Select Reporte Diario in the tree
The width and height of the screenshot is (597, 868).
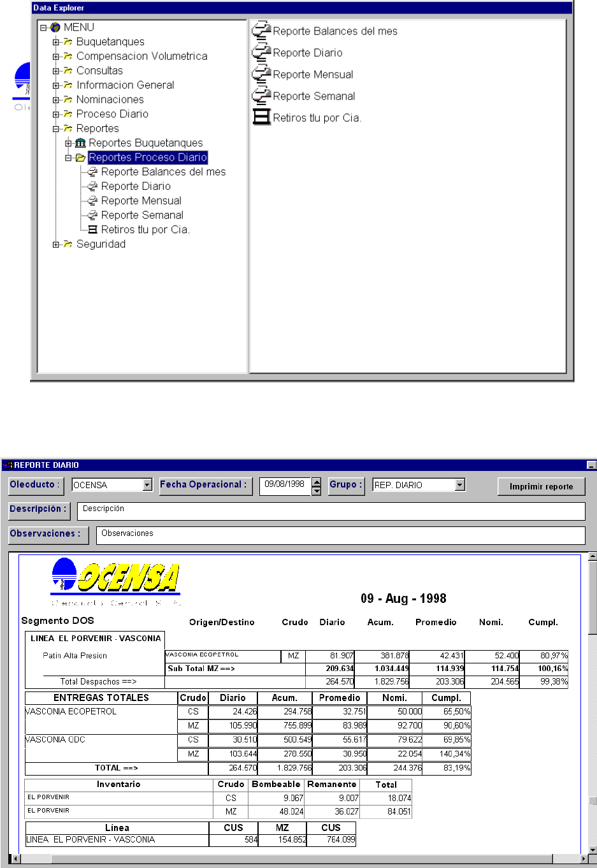point(136,186)
